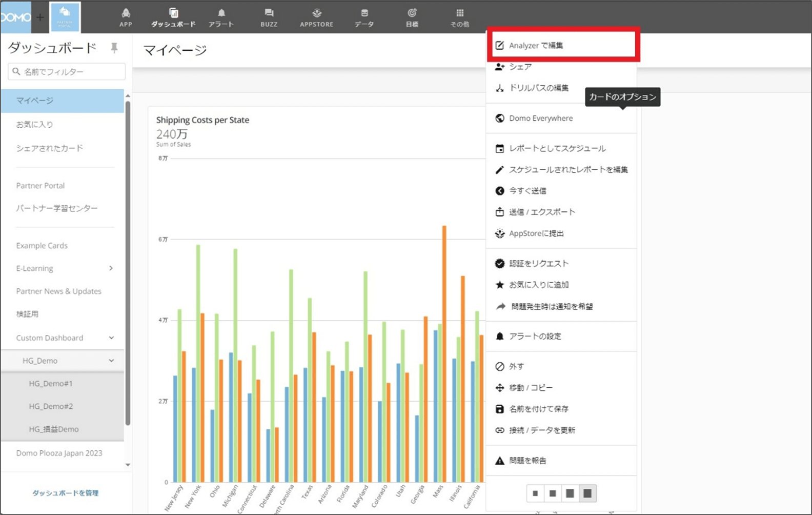This screenshot has width=812, height=515.
Task: Click ダッシュボードを管理 link
Action: tap(65, 493)
